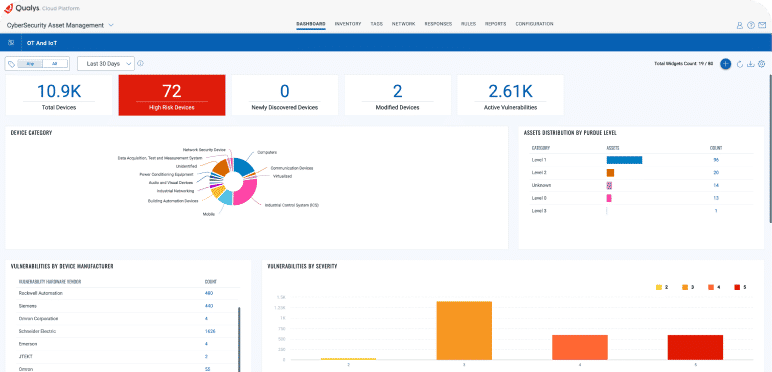The height and width of the screenshot is (372, 772).
Task: Open the Network tab
Action: [403, 24]
